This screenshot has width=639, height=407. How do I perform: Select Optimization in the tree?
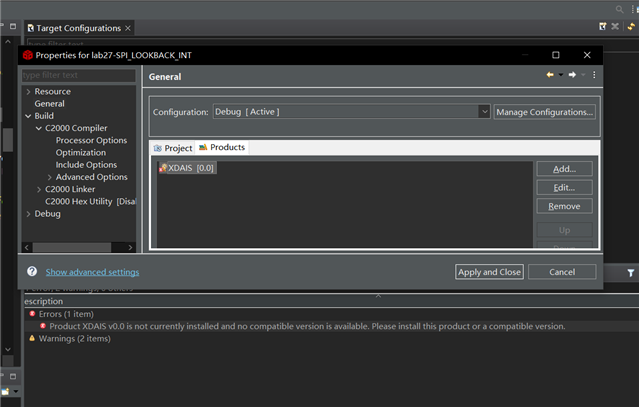(x=81, y=152)
